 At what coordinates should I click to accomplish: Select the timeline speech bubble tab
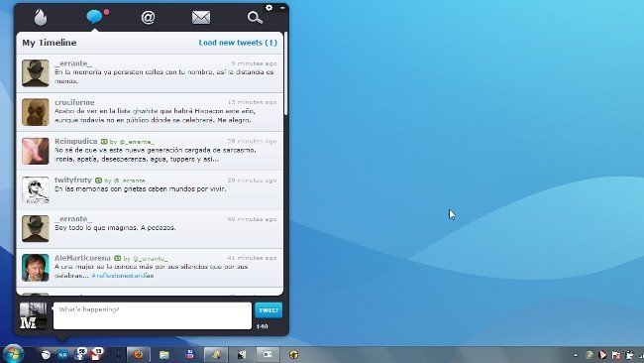click(x=94, y=17)
